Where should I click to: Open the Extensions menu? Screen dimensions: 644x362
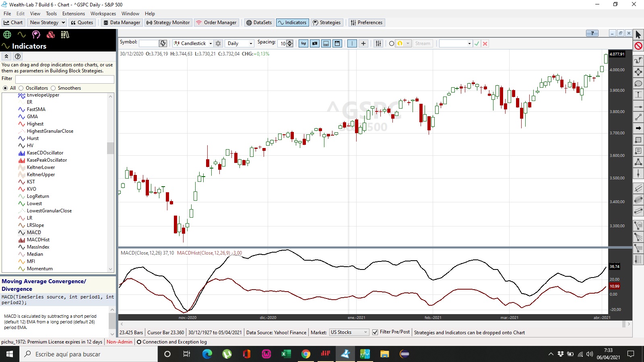pos(74,14)
